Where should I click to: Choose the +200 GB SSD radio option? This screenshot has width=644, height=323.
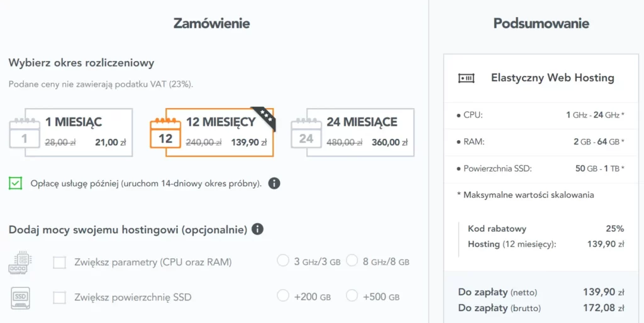[x=282, y=295]
